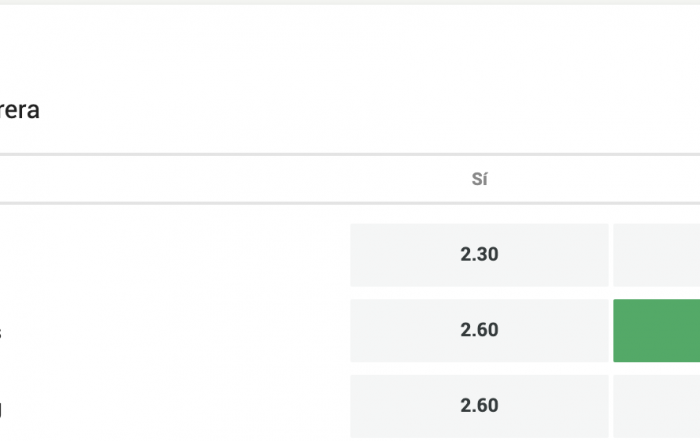The width and height of the screenshot is (700, 441).
Task: Pick the 2.60 odds in the middle row
Action: (479, 330)
